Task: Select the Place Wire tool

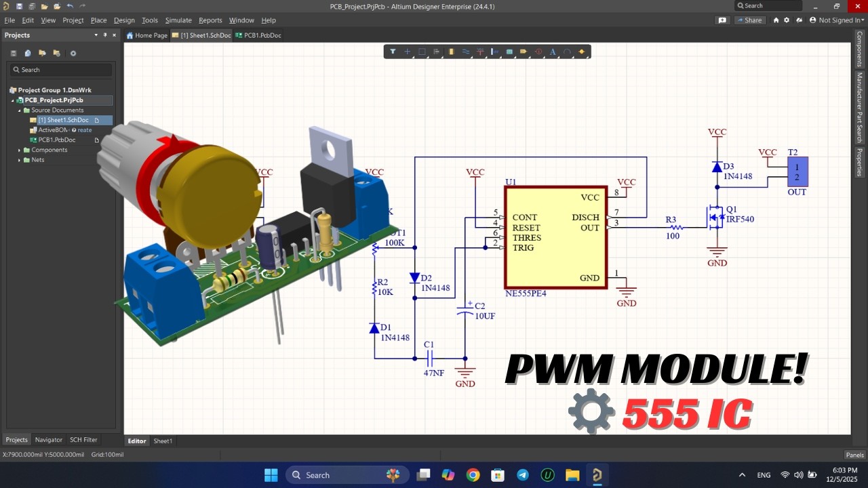Action: tap(466, 52)
